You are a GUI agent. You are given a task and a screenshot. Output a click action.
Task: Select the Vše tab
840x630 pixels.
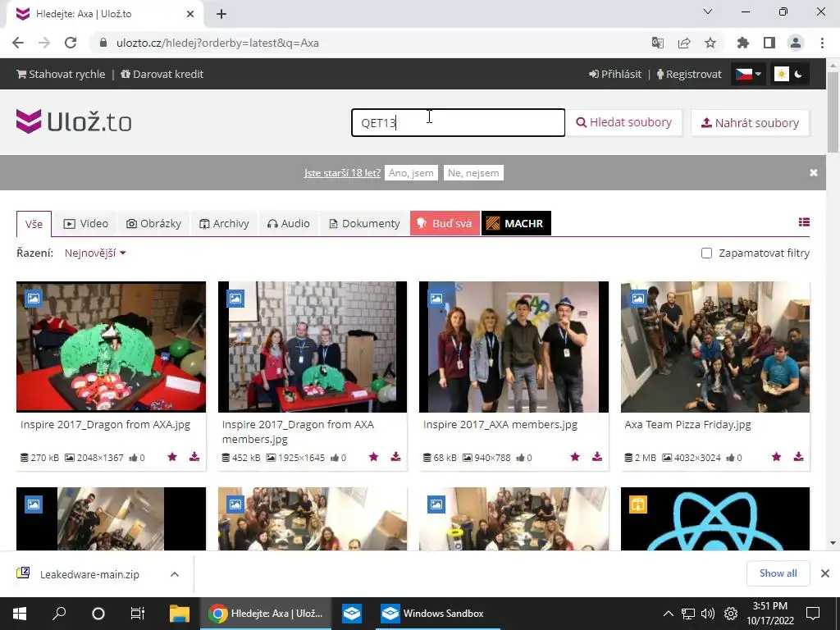pyautogui.click(x=34, y=224)
